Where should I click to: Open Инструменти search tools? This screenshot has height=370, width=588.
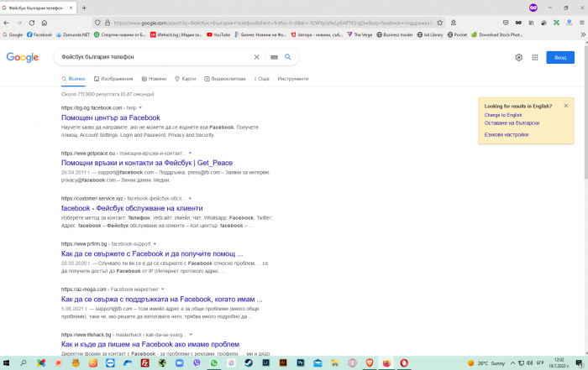(293, 79)
